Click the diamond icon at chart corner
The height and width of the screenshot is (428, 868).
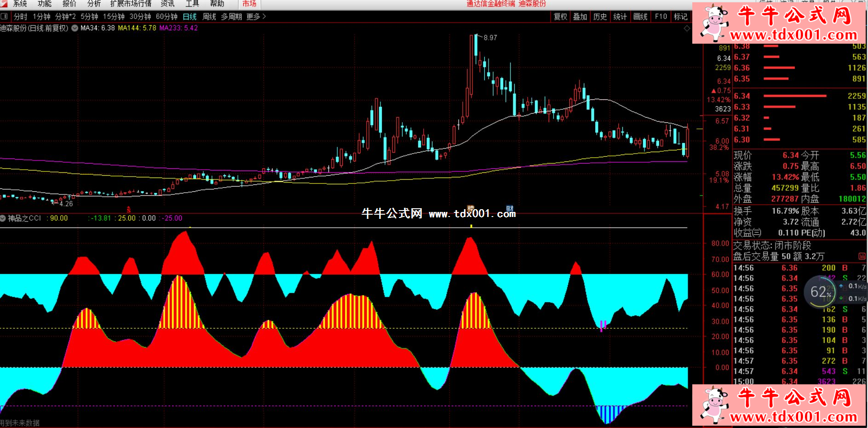click(x=687, y=29)
